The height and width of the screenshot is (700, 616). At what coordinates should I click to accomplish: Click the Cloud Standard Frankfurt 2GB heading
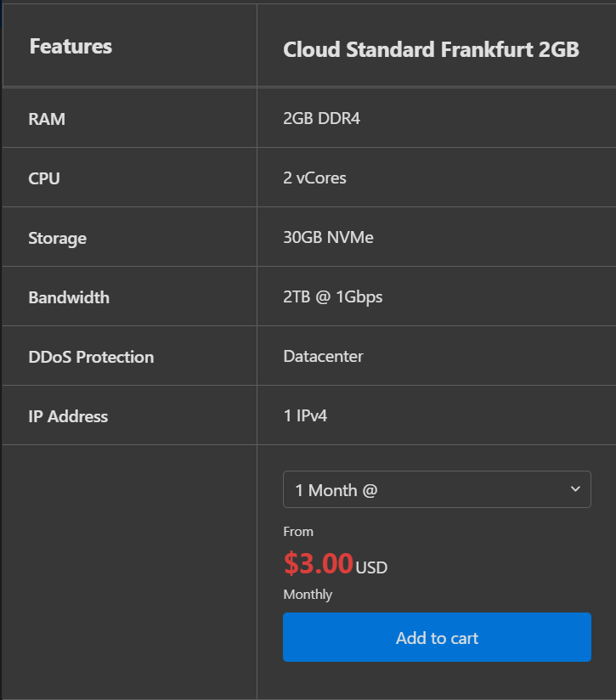[x=431, y=49]
